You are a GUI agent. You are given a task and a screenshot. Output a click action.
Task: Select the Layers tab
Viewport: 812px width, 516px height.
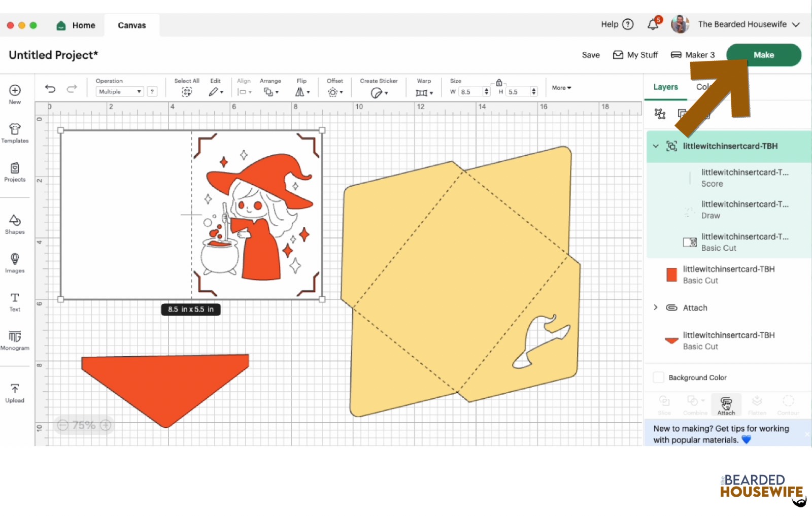pyautogui.click(x=665, y=87)
